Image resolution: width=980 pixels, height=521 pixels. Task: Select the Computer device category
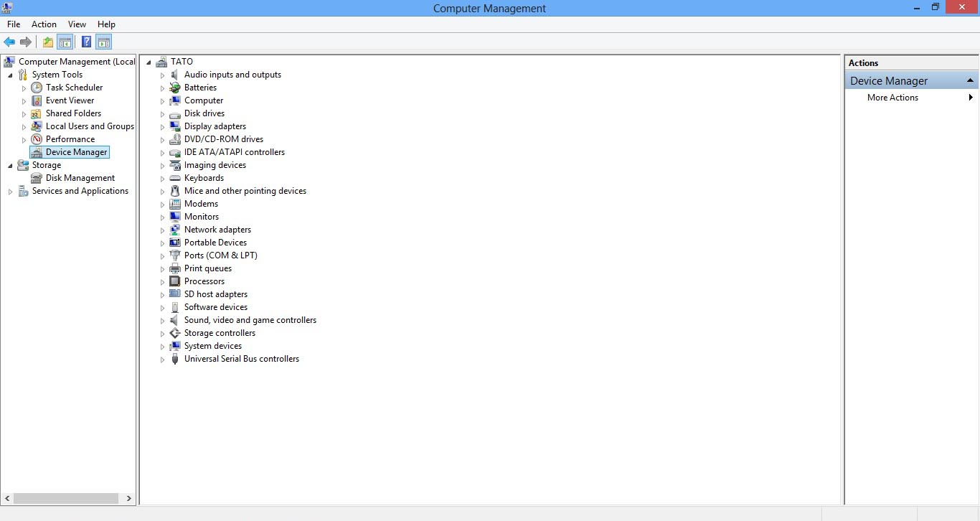coord(204,100)
